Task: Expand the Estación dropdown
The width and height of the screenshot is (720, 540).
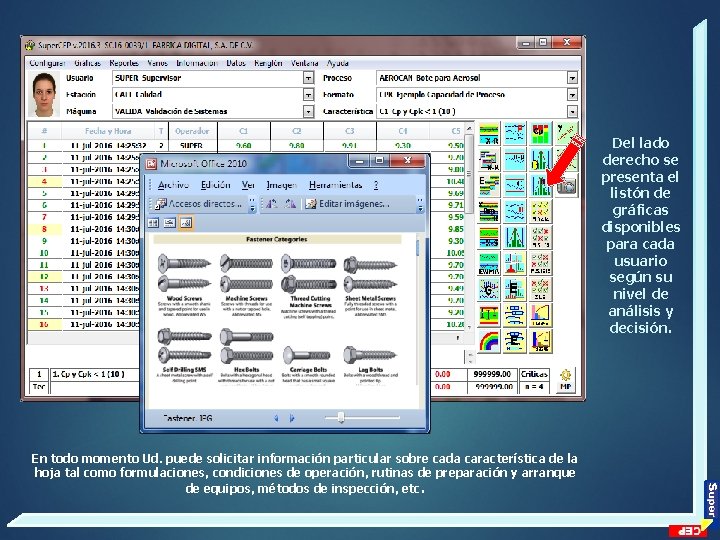Action: (x=309, y=95)
